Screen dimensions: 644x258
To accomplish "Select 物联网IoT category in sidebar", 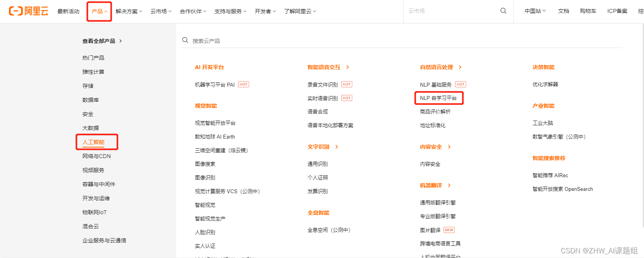I will click(x=95, y=212).
